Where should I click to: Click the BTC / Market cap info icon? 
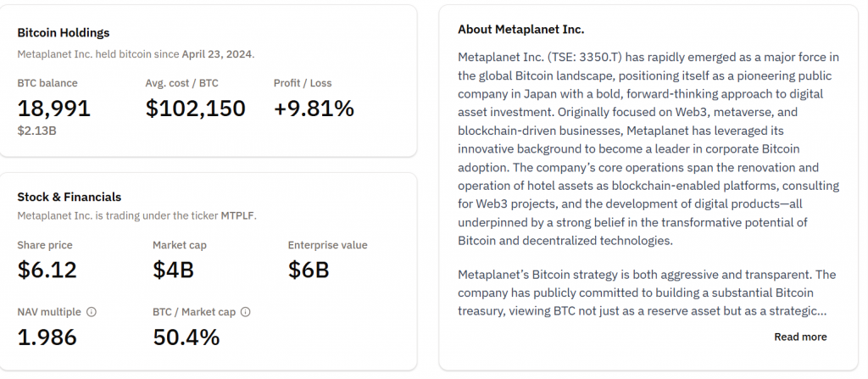click(245, 312)
